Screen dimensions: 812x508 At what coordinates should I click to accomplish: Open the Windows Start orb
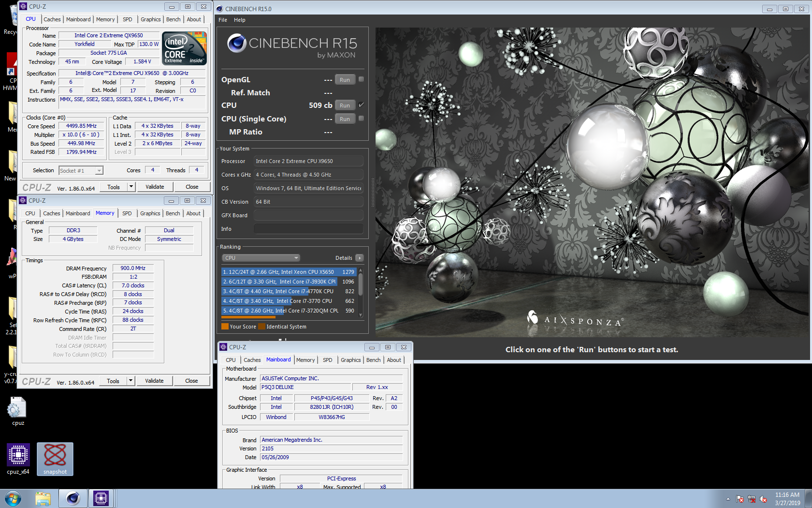coord(13,499)
